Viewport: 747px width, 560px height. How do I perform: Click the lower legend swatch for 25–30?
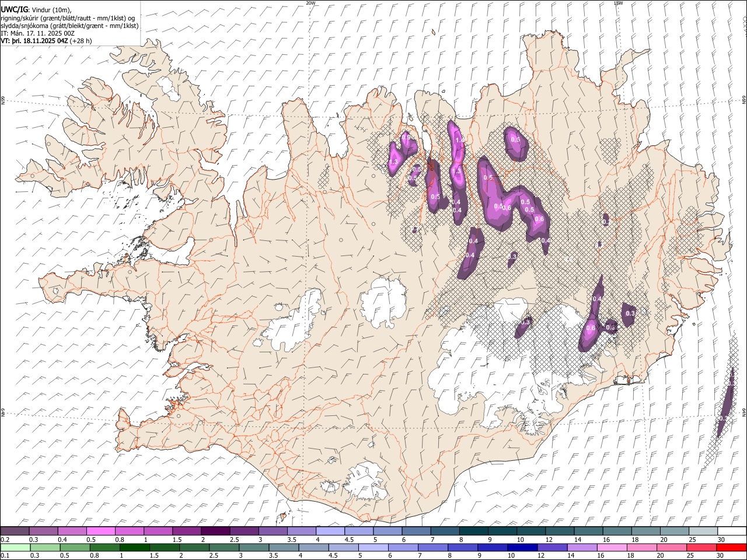[x=701, y=547]
